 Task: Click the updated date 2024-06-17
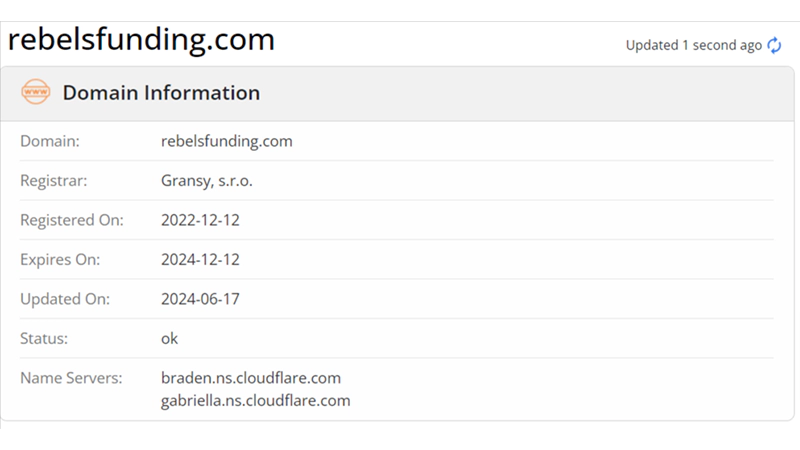click(200, 299)
